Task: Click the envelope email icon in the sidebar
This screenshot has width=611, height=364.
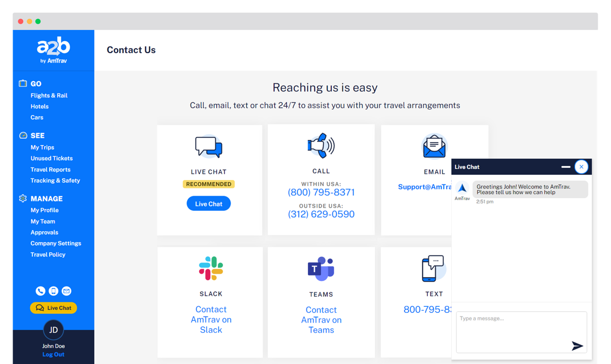Action: click(x=67, y=291)
